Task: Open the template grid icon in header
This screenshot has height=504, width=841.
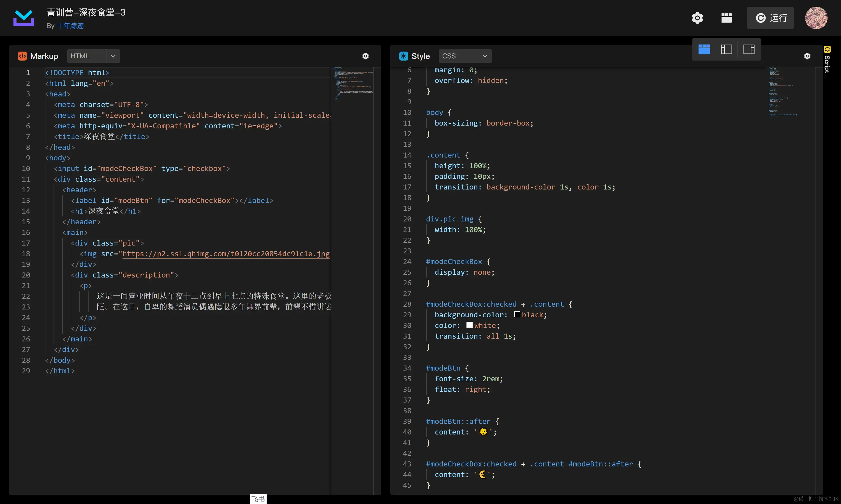Action: coord(726,18)
